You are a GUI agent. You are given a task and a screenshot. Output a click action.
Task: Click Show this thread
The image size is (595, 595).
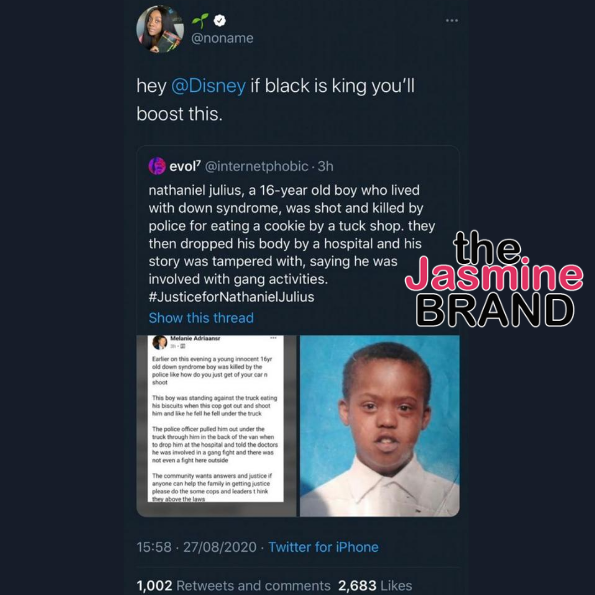[201, 318]
